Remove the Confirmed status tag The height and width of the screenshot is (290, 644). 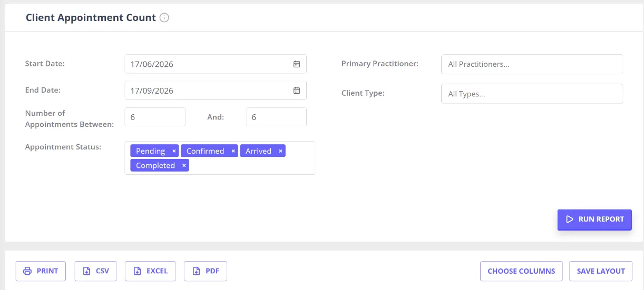233,151
